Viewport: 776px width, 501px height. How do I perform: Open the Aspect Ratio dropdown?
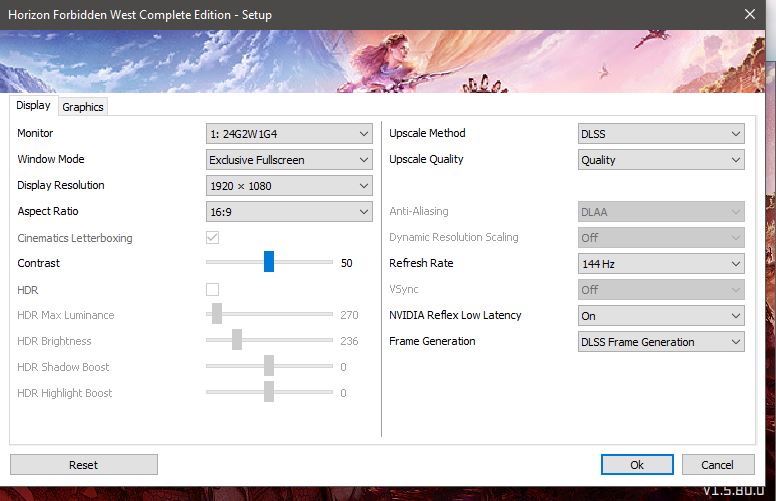pyautogui.click(x=289, y=212)
